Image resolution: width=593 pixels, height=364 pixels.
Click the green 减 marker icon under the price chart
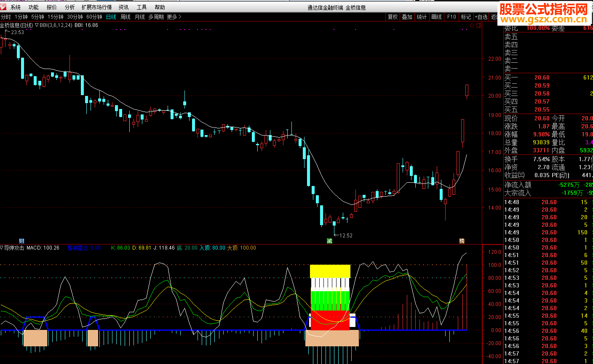[329, 241]
